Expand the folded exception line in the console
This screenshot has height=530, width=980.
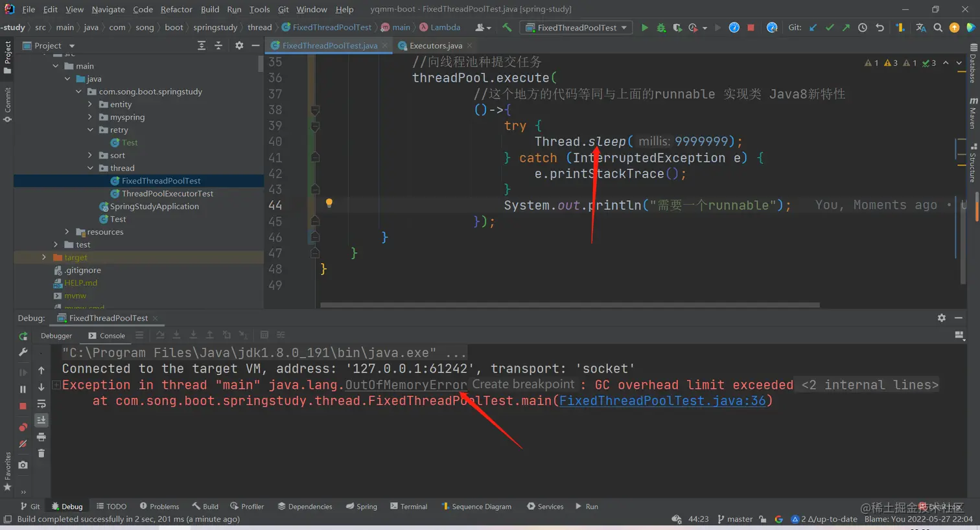[56, 385]
